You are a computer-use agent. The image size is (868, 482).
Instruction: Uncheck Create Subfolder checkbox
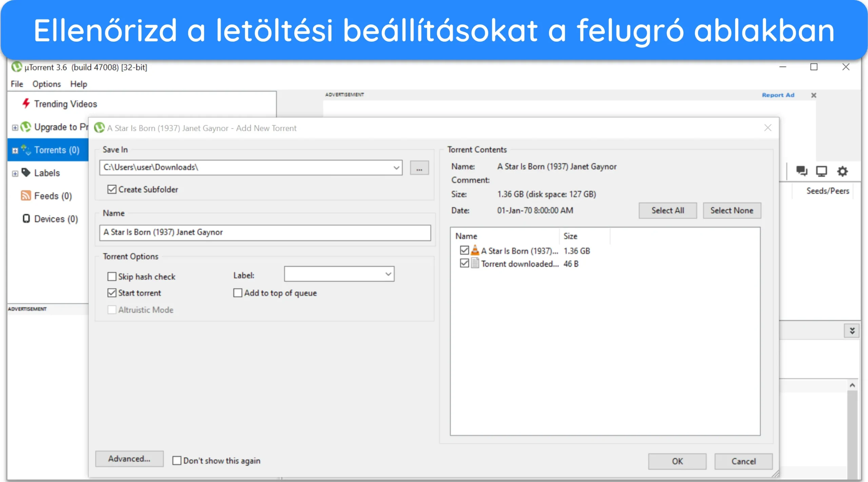(x=112, y=189)
